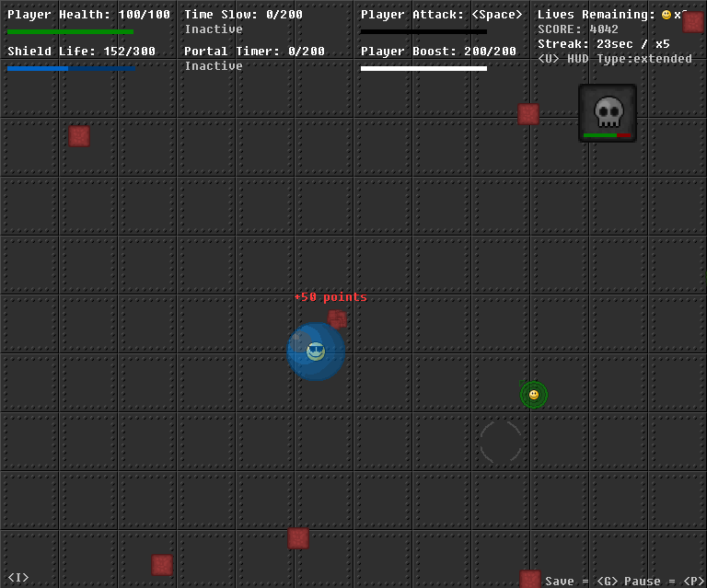707x588 pixels.
Task: Click the <I> hint label
Action: click(18, 577)
